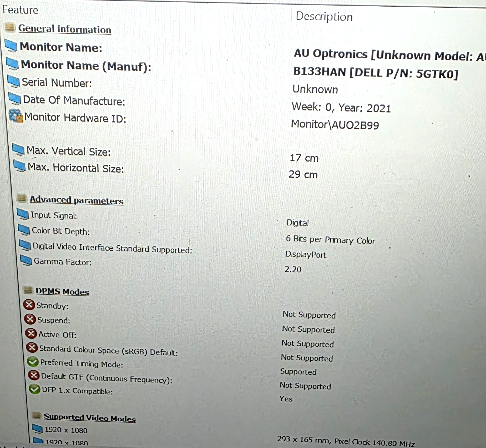Click the DPMS Modes folder icon
The image size is (486, 448).
click(28, 290)
